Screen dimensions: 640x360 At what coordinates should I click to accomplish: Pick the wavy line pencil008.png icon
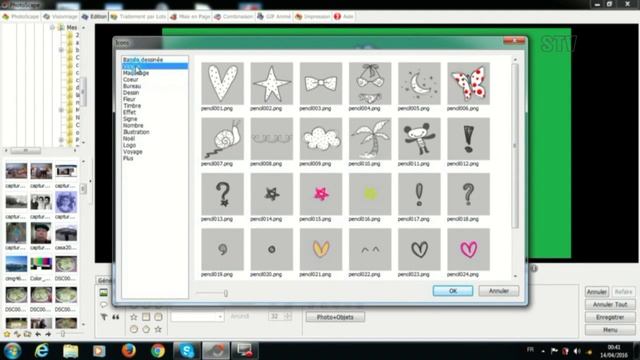[x=271, y=139]
